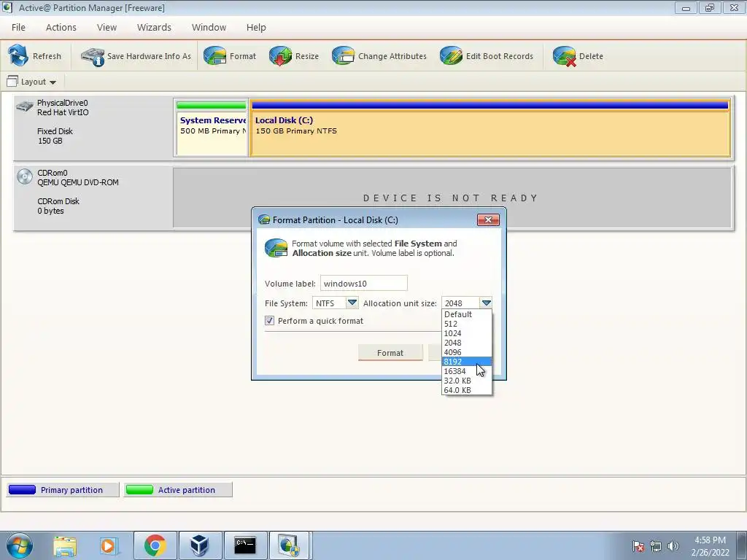
Task: Click the DEVICE IS NOT READY area
Action: click(451, 198)
